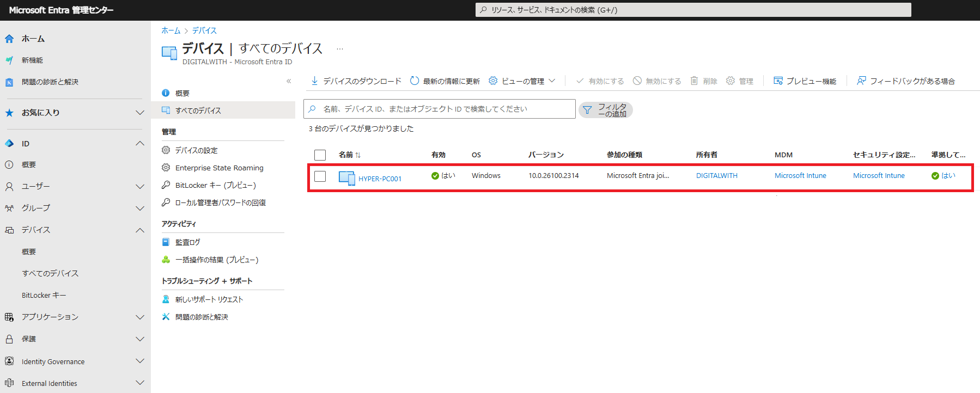Image resolution: width=980 pixels, height=393 pixels.
Task: Open Enterprise State Roaming
Action: (x=220, y=168)
